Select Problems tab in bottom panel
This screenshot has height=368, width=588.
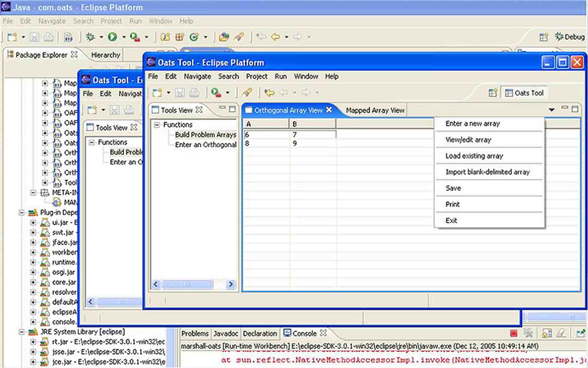(x=195, y=333)
